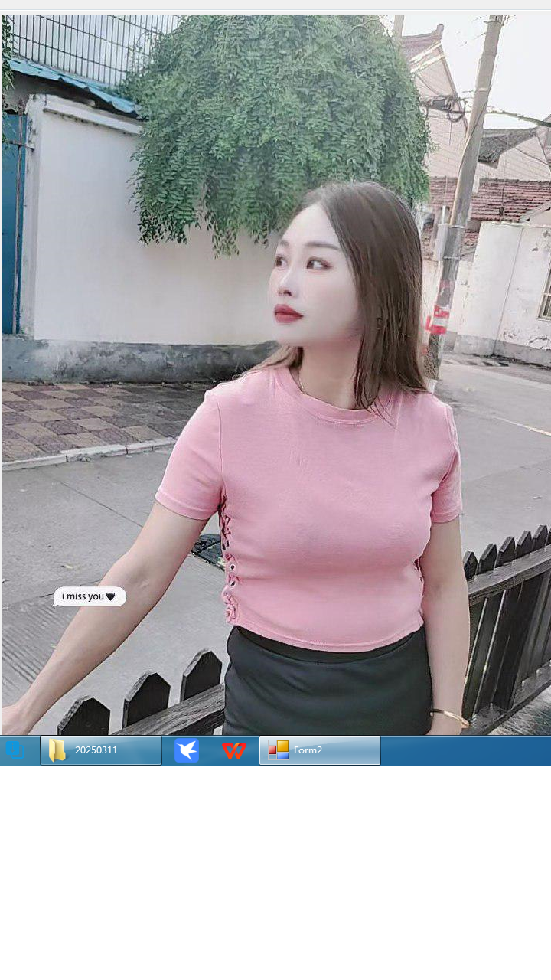This screenshot has height=980, width=551.
Task: Click the black heart in the message bubble
Action: pos(110,596)
